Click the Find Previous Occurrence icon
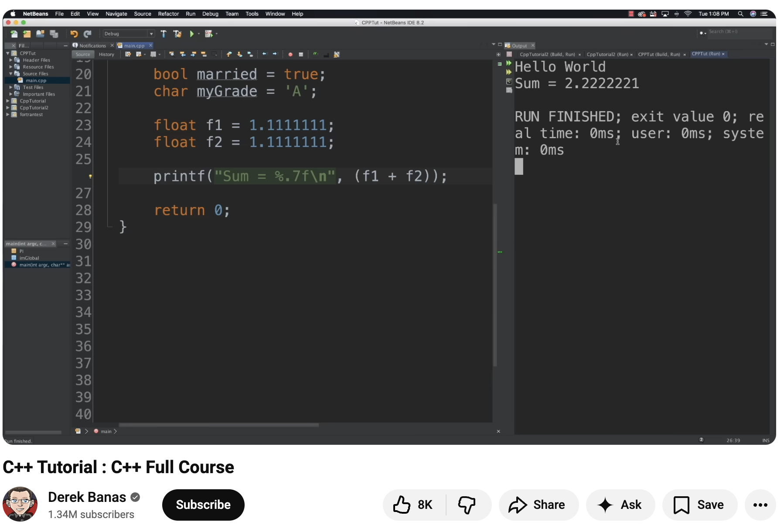This screenshot has height=532, width=784. [x=183, y=55]
